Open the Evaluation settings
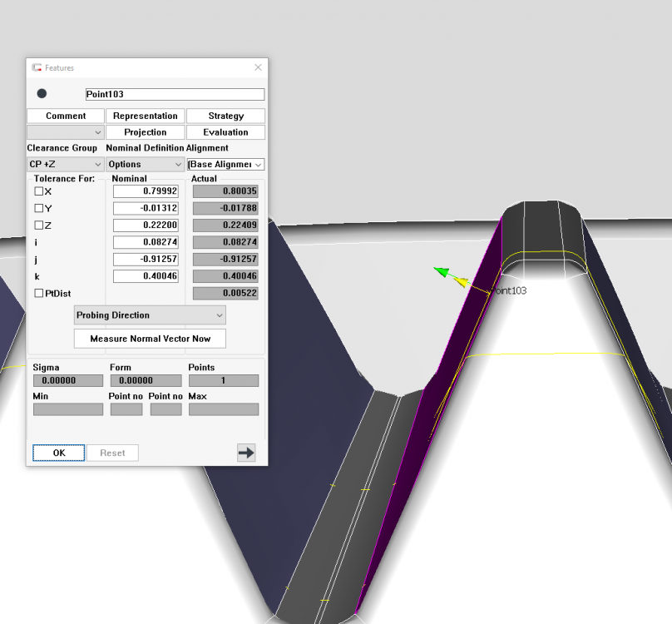The height and width of the screenshot is (624, 672). tap(225, 132)
